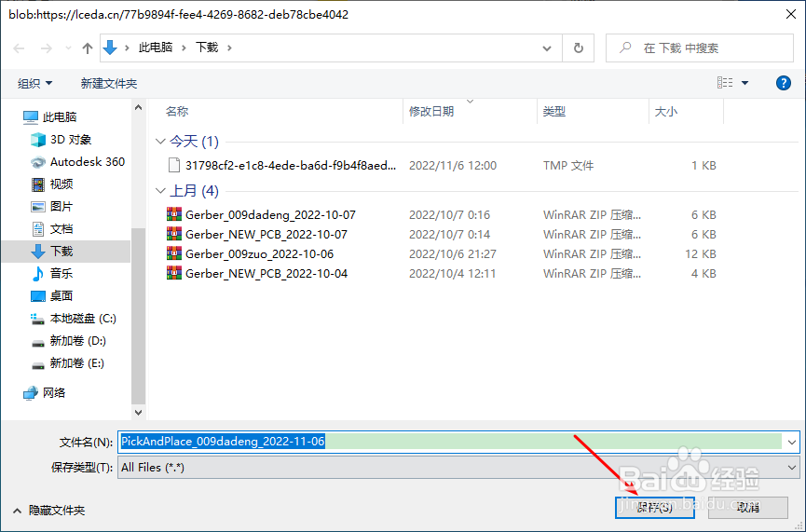The image size is (806, 532).
Task: Expand the address bar history dropdown
Action: 547,48
